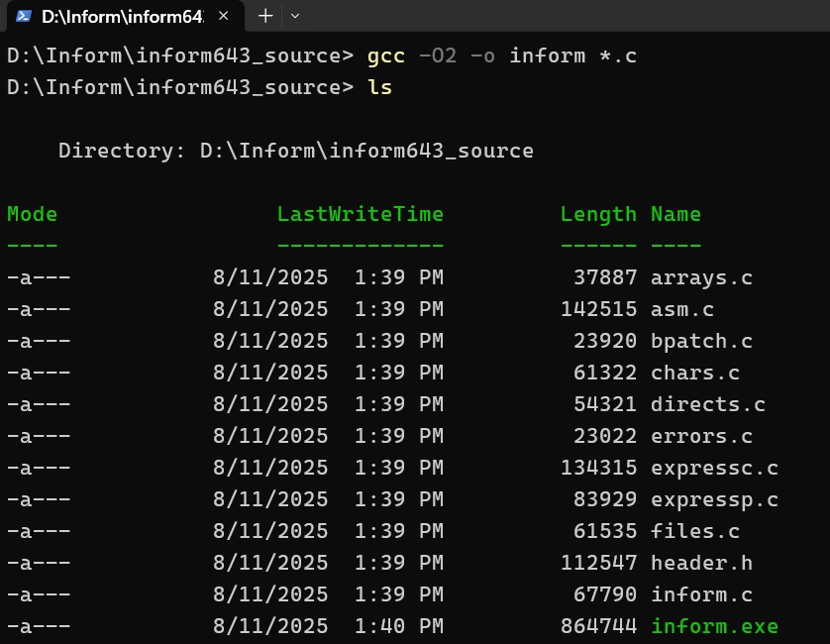Select the D:\Inform\inform643 tab title
The width and height of the screenshot is (830, 644).
pos(121,16)
